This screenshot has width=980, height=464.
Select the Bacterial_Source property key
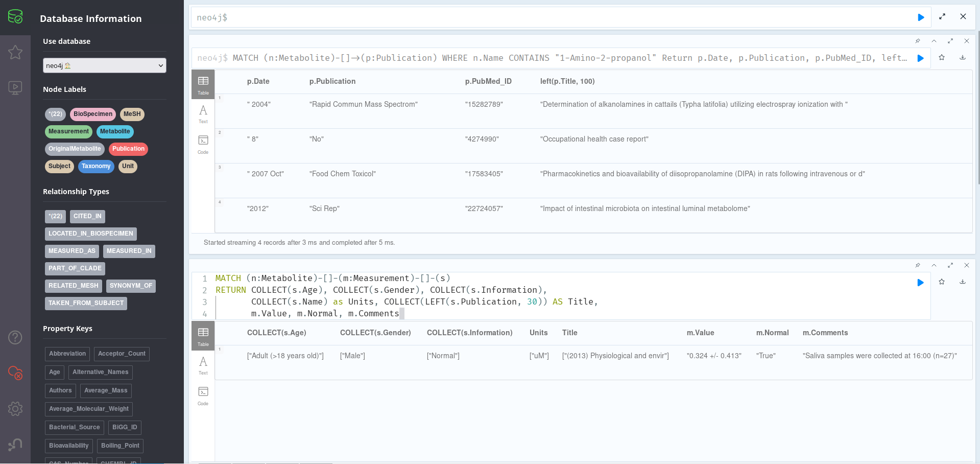pyautogui.click(x=75, y=428)
